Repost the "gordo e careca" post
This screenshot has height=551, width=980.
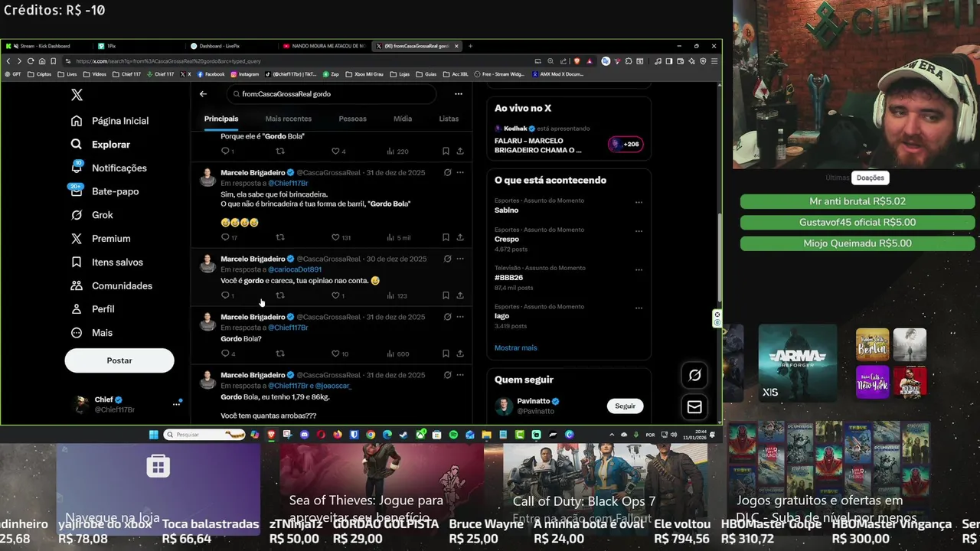279,295
